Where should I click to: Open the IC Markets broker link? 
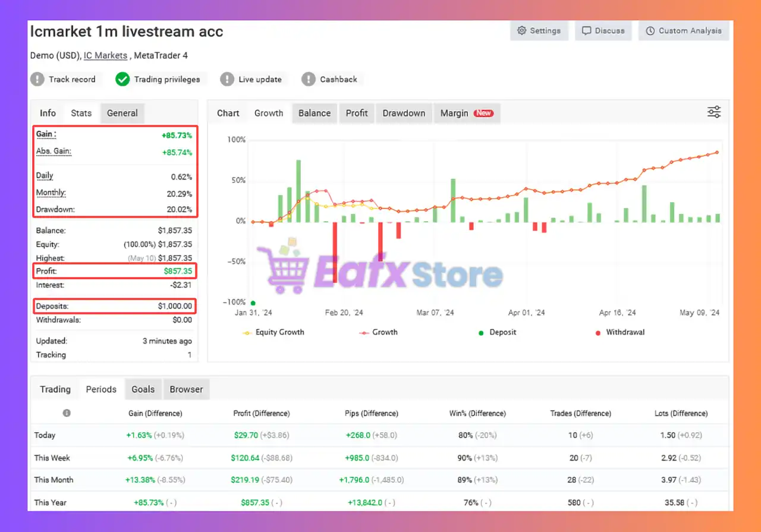105,55
